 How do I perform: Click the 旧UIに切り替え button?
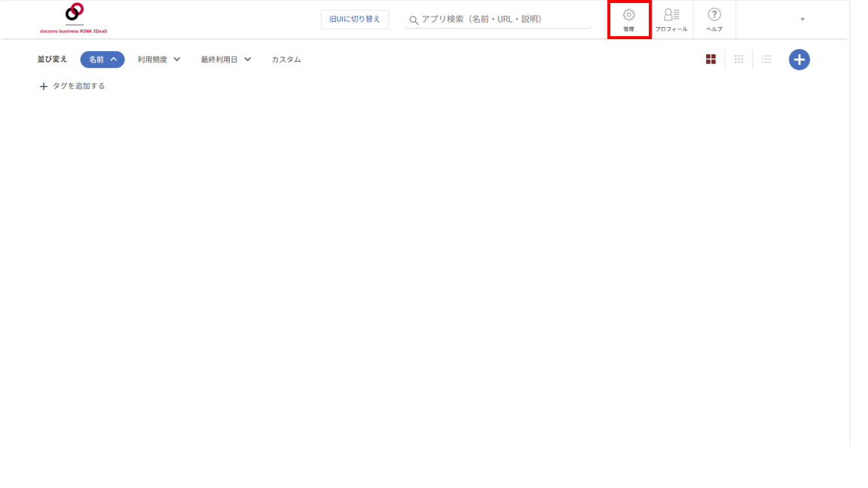point(355,20)
